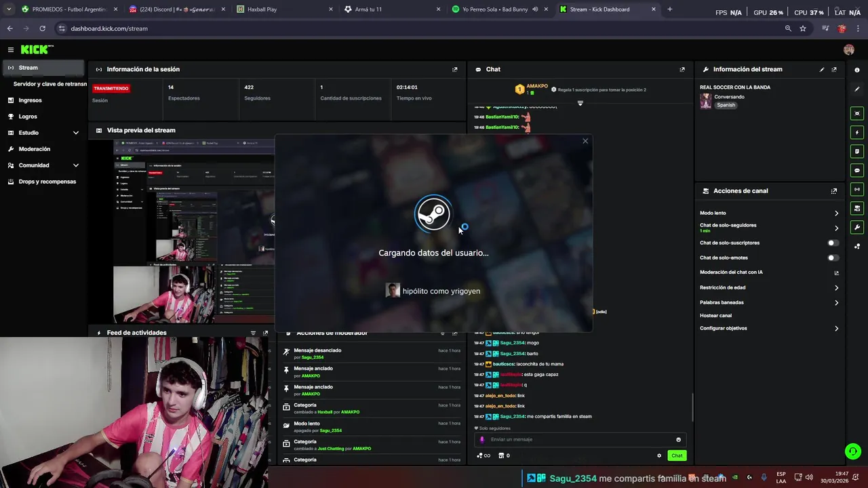This screenshot has height=488, width=868.
Task: Toggle stream preview widget icon in right sidebar
Action: 857,113
